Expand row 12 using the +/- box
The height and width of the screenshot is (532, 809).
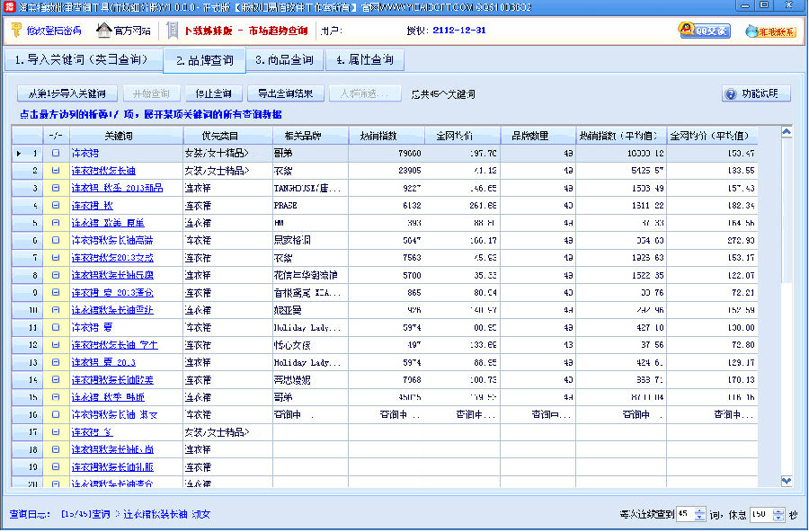tap(56, 344)
